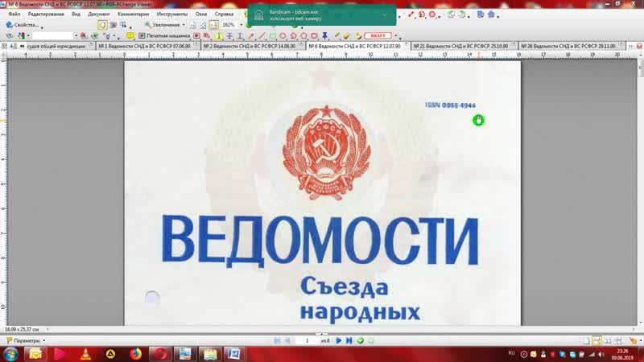The height and width of the screenshot is (362, 644).
Task: Open the Справка menu
Action: pos(224,14)
